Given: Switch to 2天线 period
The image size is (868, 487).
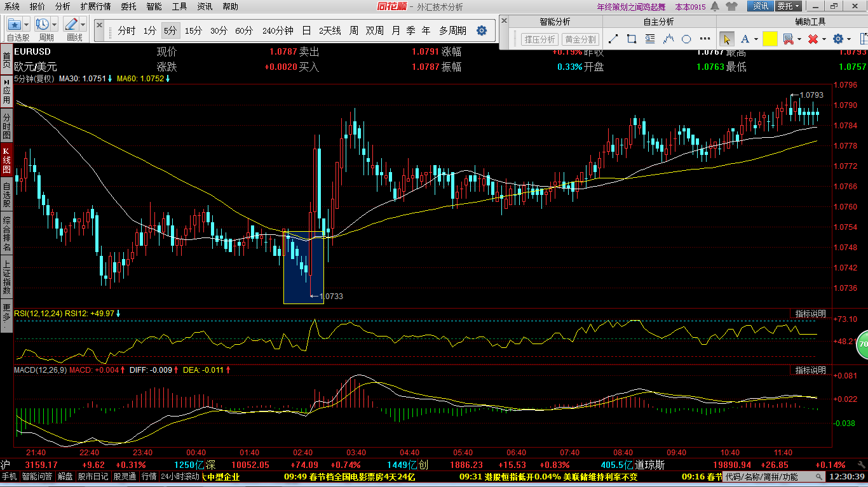Looking at the screenshot, I should (330, 30).
